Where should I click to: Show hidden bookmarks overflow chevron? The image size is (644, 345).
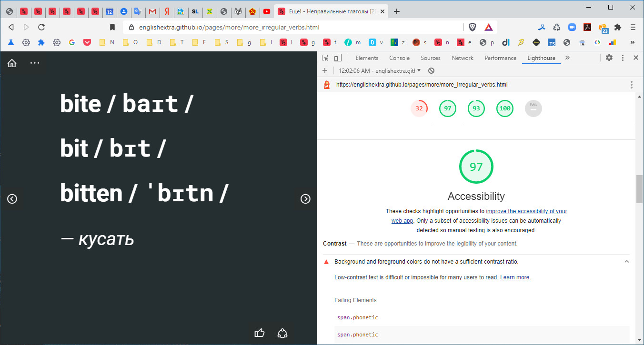633,42
